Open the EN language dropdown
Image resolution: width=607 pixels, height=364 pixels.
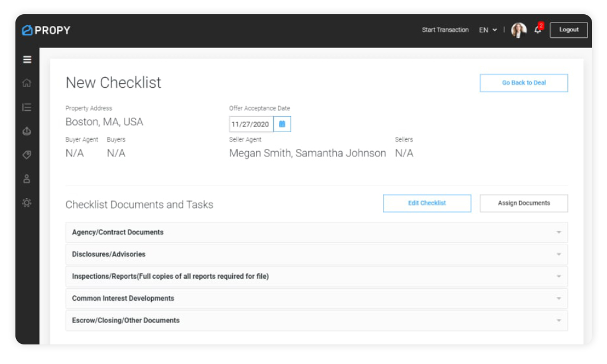[x=488, y=30]
